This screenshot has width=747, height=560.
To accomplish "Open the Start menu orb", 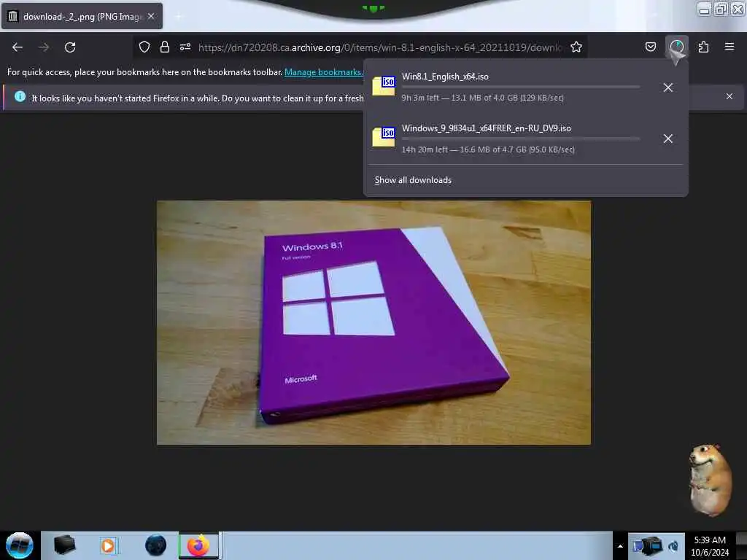I will coord(20,545).
